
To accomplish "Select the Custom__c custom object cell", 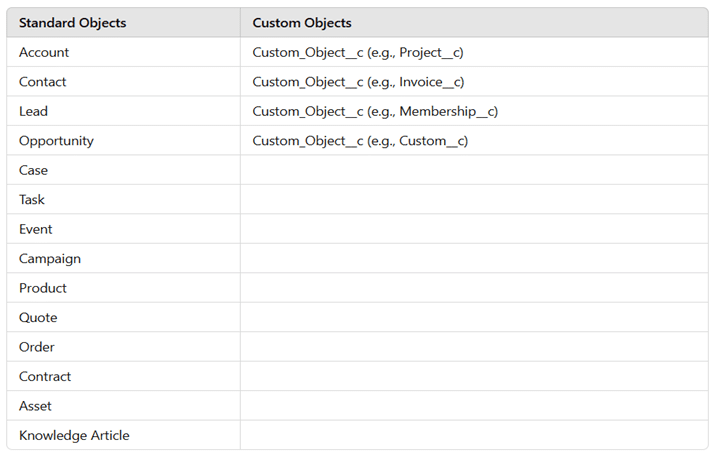I will tap(360, 141).
